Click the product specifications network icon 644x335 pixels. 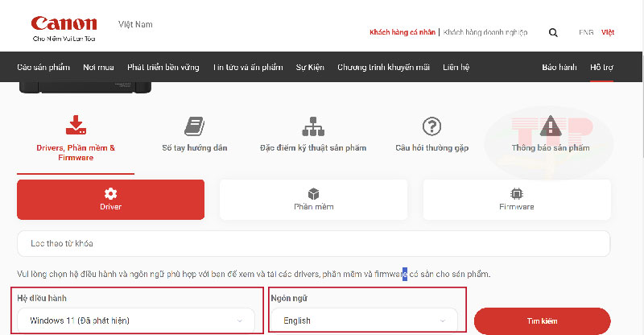tap(312, 126)
